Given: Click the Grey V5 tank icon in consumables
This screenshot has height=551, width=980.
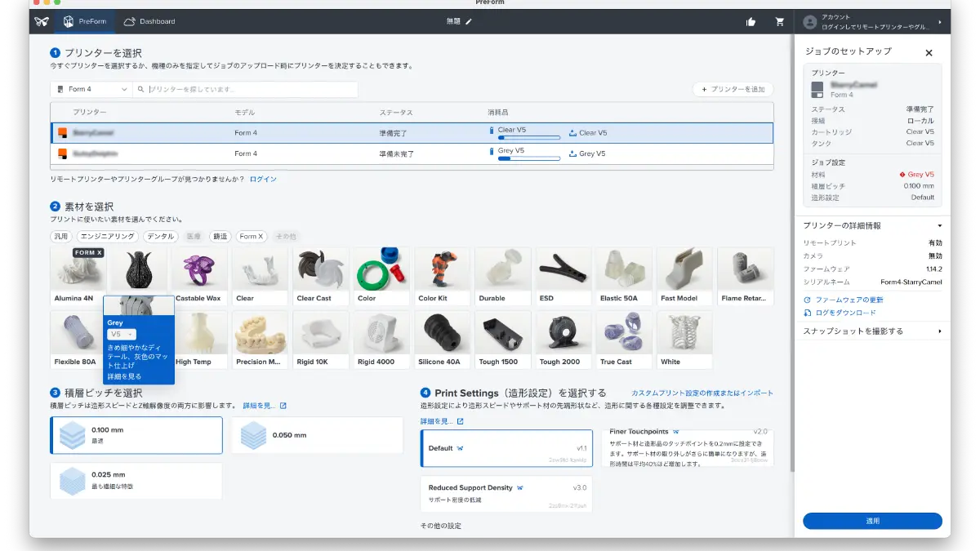Looking at the screenshot, I should 572,153.
